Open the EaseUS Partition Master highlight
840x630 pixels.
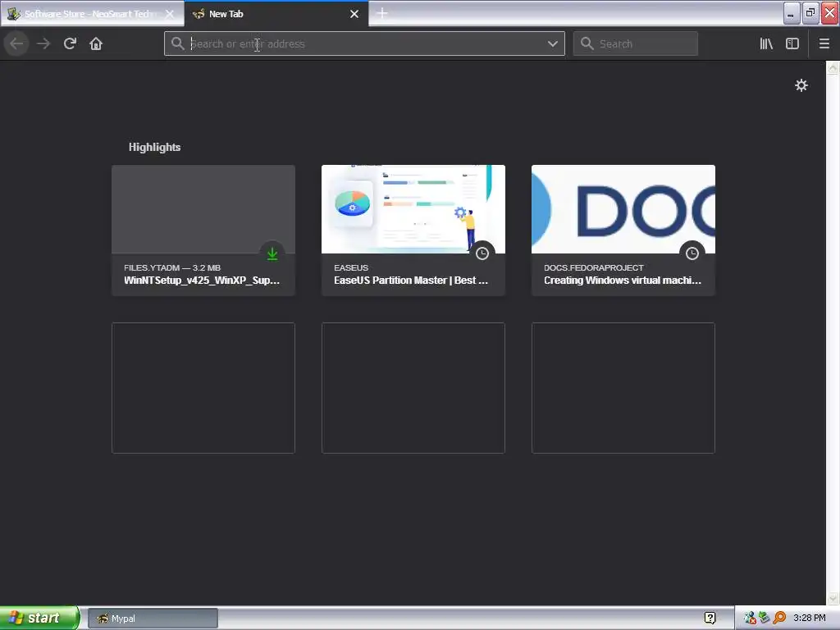point(413,230)
